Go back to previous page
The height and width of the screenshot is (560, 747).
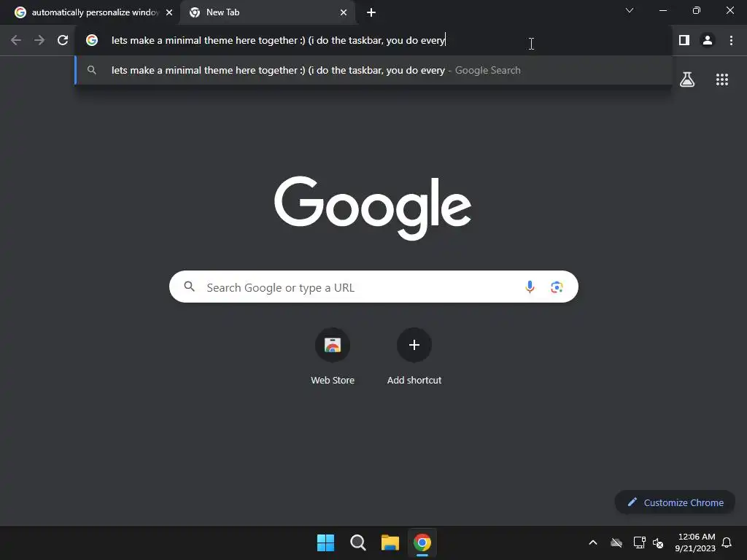pyautogui.click(x=16, y=41)
